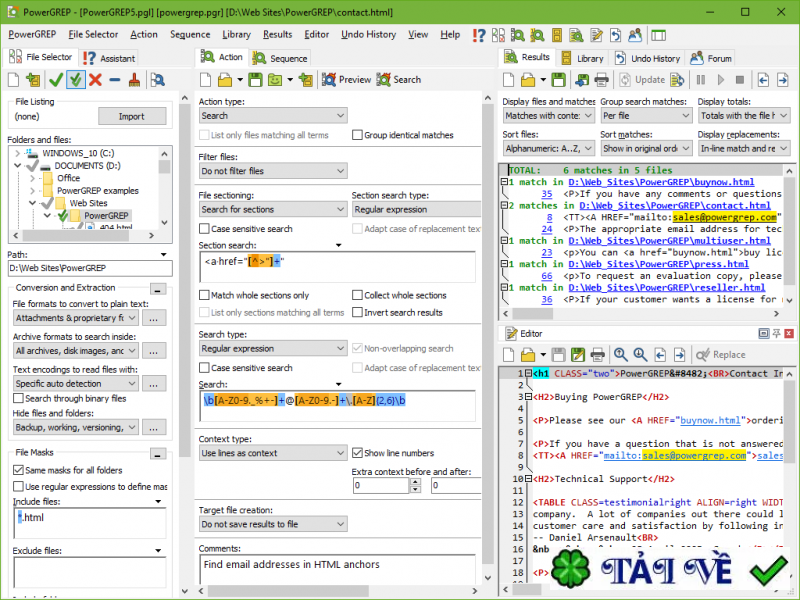Zoom in using the Editor magnifier icon
800x600 pixels.
[620, 354]
